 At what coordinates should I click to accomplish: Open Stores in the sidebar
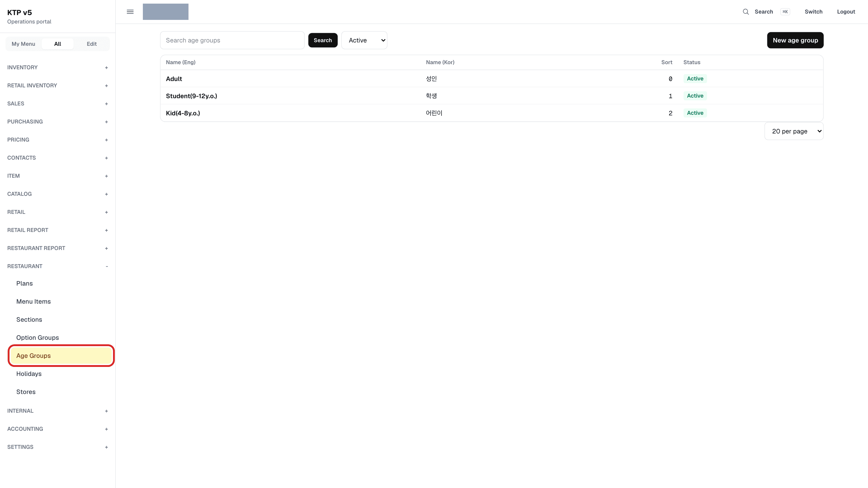(61, 392)
